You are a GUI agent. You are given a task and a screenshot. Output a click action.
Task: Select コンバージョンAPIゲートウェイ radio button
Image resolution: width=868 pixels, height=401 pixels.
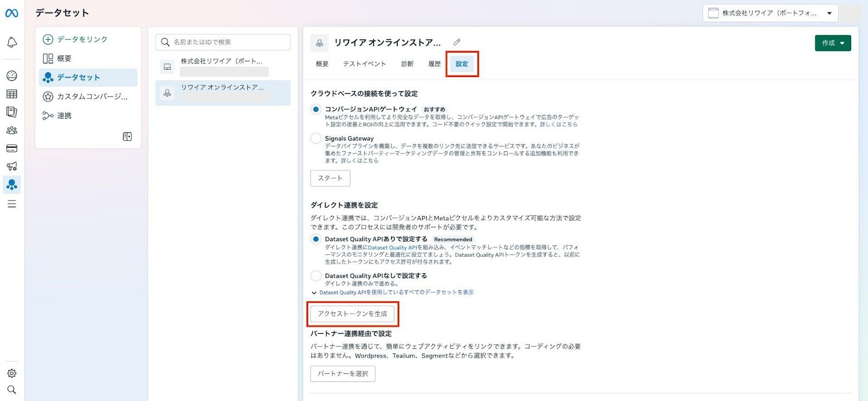[316, 110]
